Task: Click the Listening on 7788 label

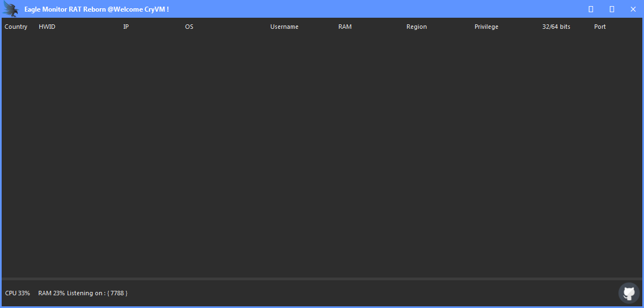Action: click(97, 293)
